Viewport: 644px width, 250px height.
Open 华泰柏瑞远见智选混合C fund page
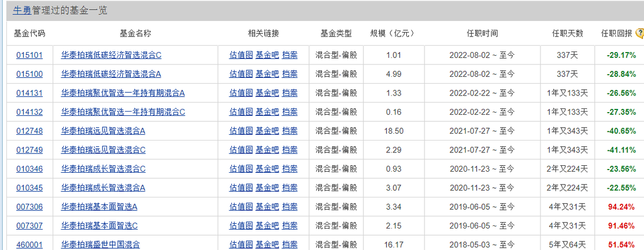click(x=104, y=150)
